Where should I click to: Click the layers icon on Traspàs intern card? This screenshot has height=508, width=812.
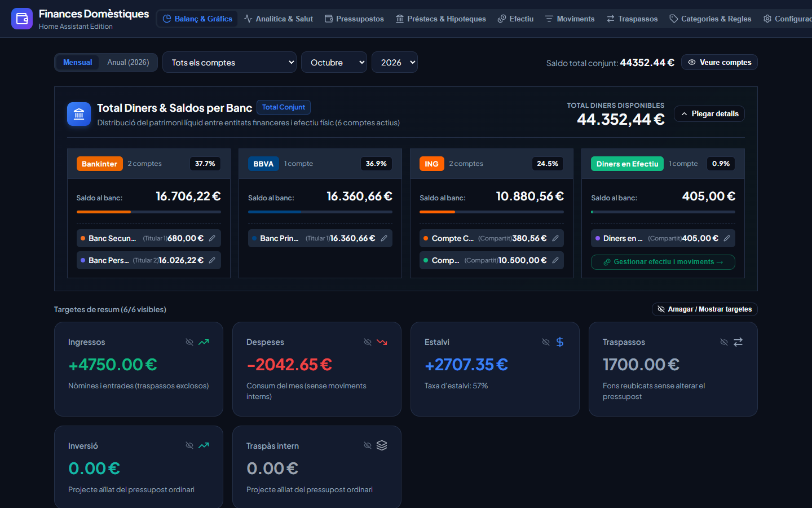(382, 445)
